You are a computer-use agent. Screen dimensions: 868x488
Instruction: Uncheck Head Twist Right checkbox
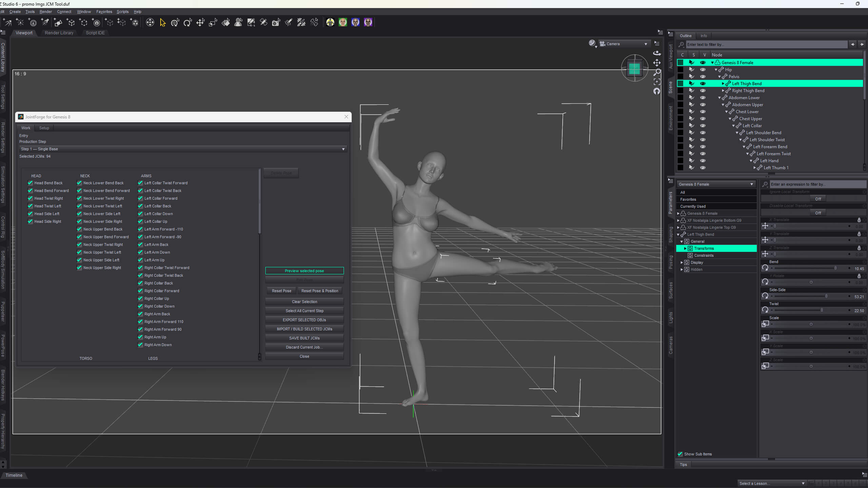[30, 198]
